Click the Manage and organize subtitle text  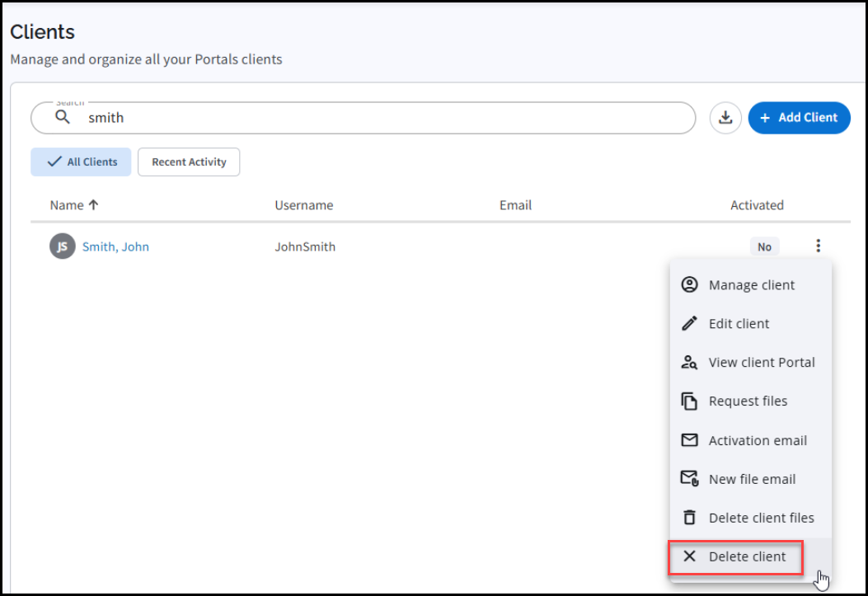[146, 59]
